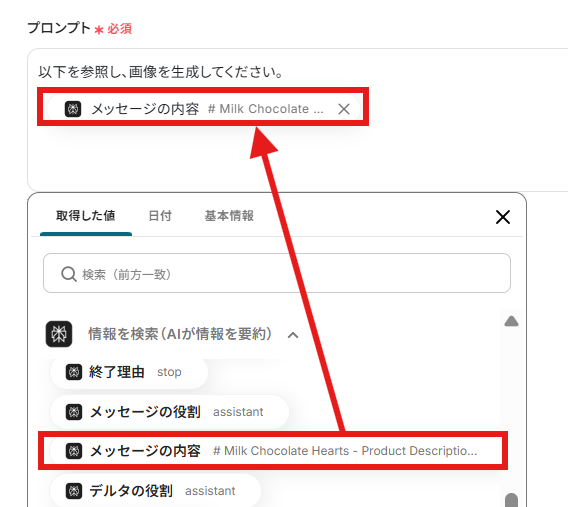Select the デルタの役割 assistant value

click(x=156, y=491)
